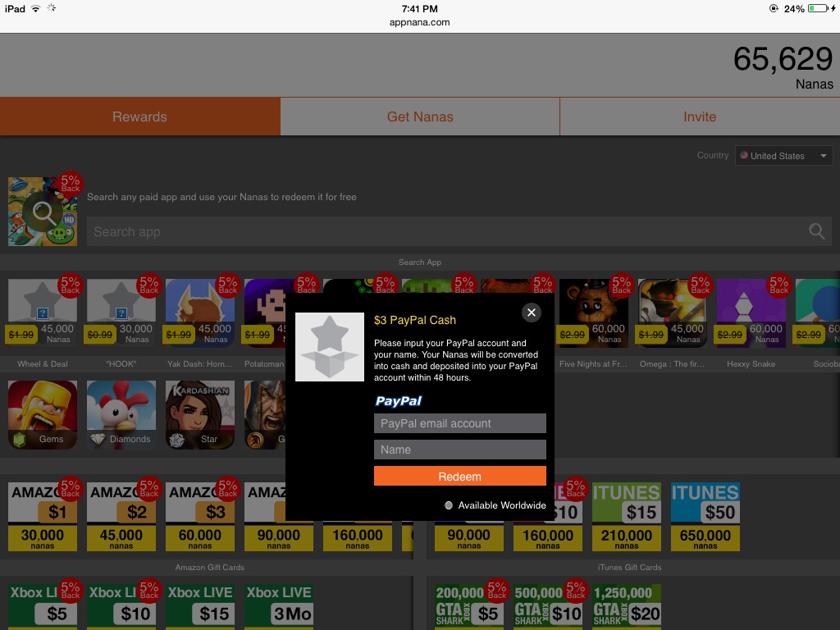Click the Search app text field
The height and width of the screenshot is (630, 840).
pyautogui.click(x=443, y=232)
